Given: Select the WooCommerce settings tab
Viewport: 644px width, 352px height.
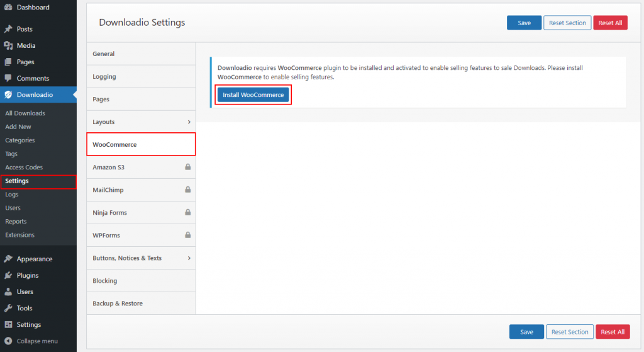Looking at the screenshot, I should [141, 144].
